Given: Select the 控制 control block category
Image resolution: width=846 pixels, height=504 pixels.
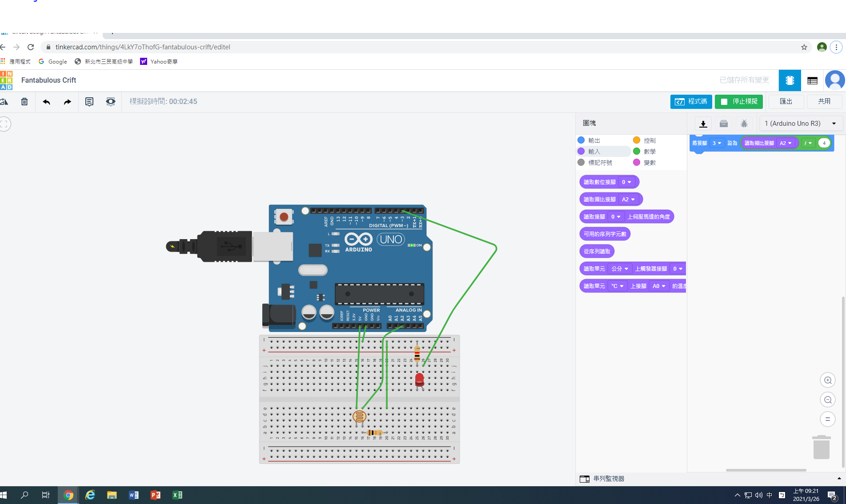Looking at the screenshot, I should click(x=649, y=140).
